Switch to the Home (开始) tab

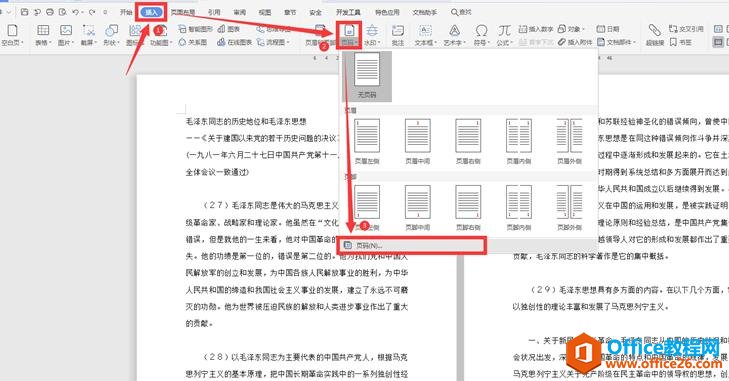pyautogui.click(x=126, y=12)
